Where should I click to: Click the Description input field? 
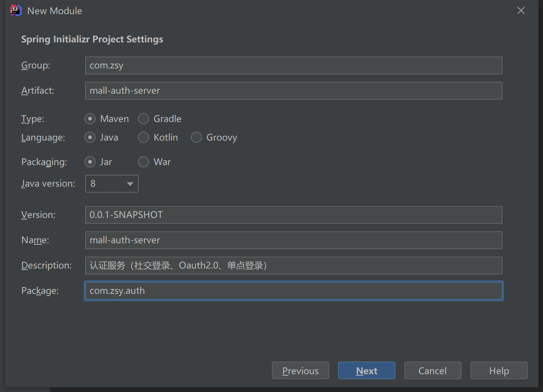(x=293, y=266)
